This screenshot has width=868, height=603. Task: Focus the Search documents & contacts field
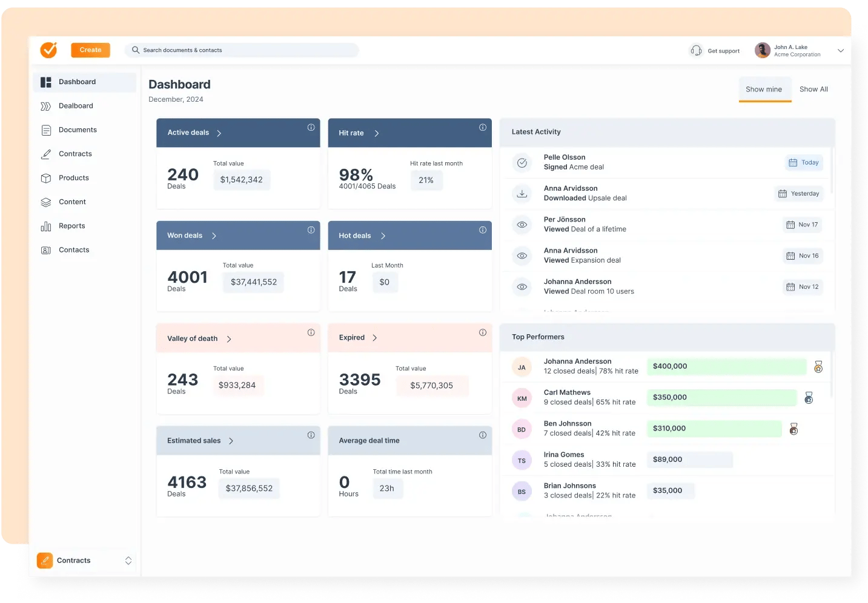[242, 50]
